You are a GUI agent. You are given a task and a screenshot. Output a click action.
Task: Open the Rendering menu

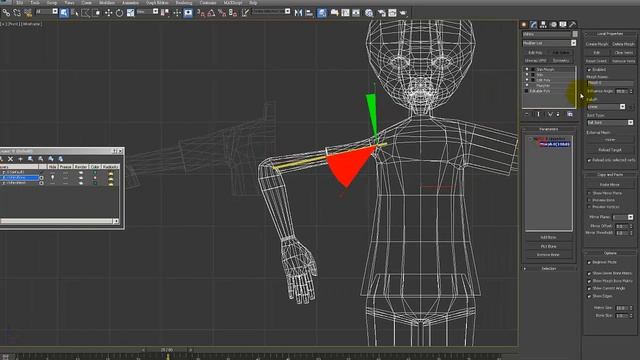(x=184, y=2)
